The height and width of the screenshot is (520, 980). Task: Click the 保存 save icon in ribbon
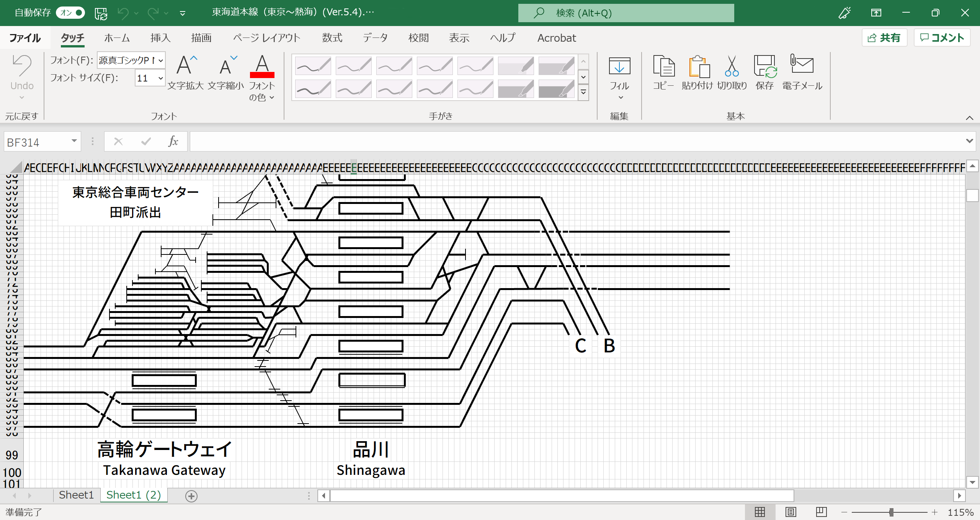tap(764, 67)
